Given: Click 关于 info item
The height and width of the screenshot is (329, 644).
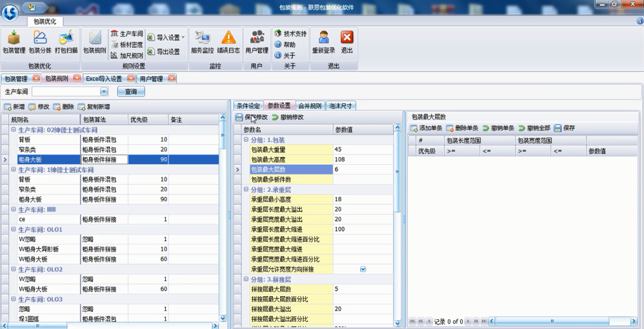Looking at the screenshot, I should coord(285,55).
